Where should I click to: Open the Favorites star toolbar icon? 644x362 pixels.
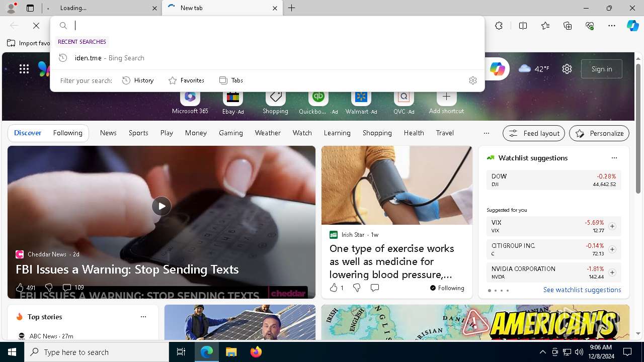click(545, 26)
